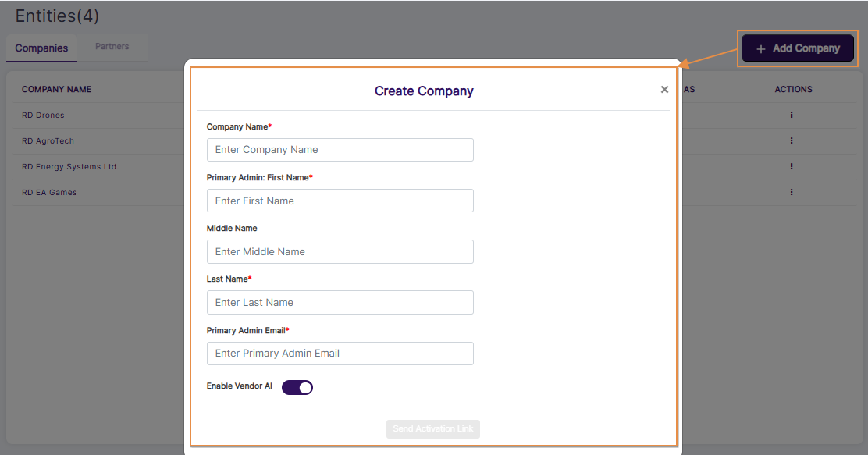
Task: Open the actions menu for RD AgroTech
Action: pos(791,140)
